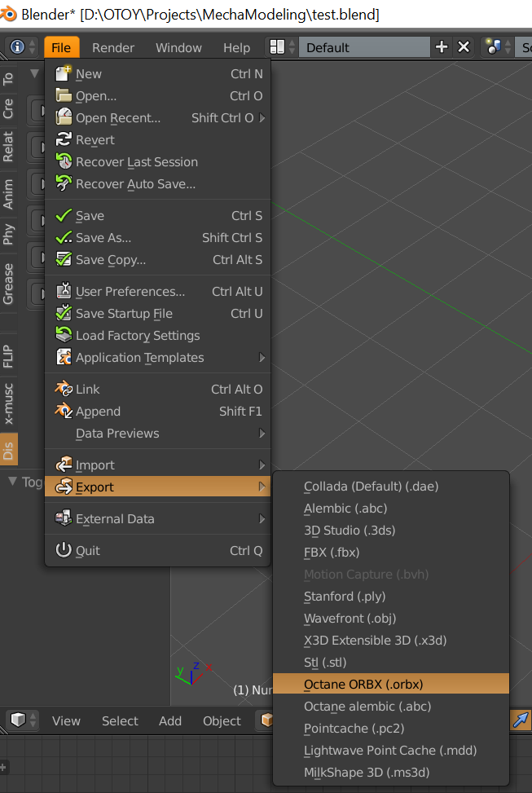Open the FLIP tool shelf tab
The image size is (532, 793).
[x=8, y=356]
